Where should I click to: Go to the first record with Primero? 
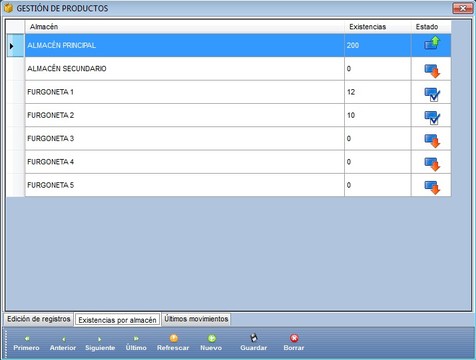26,343
